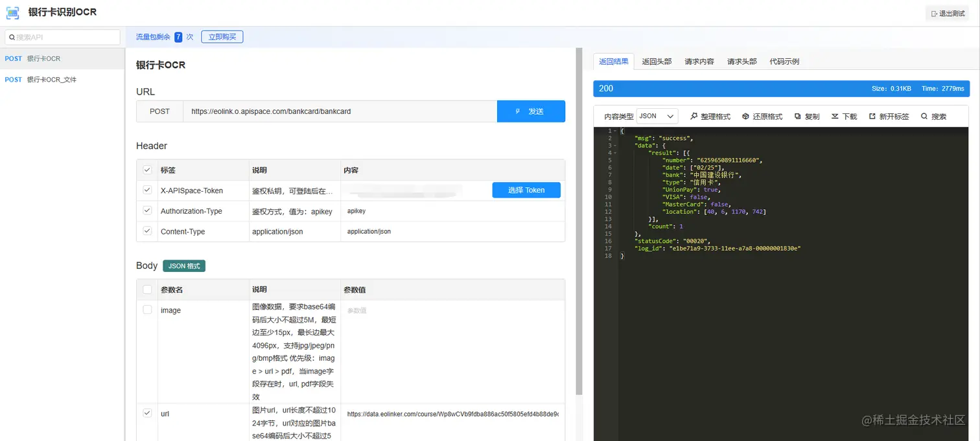Click the 立即购买 button
The image size is (980, 441).
[x=222, y=37]
